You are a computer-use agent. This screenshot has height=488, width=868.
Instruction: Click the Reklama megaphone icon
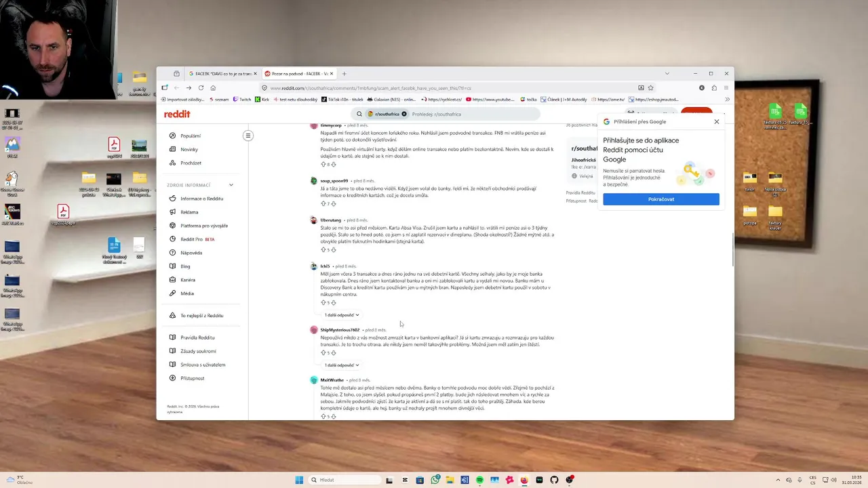[x=172, y=212]
